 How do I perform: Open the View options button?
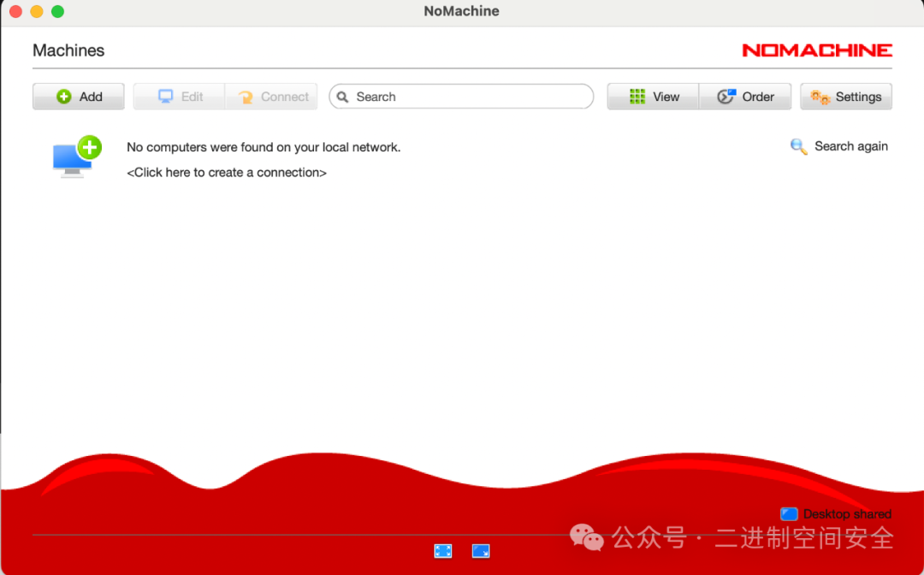(654, 97)
